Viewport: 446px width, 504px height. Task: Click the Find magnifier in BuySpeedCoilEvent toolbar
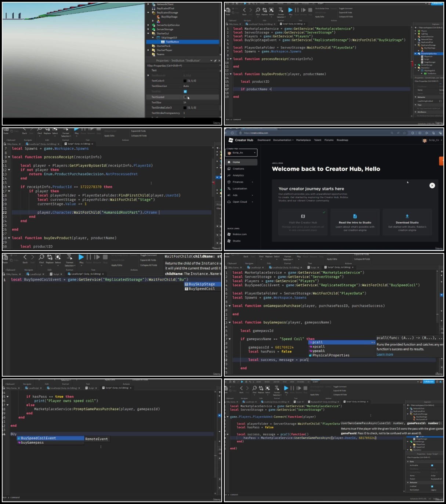41,257
